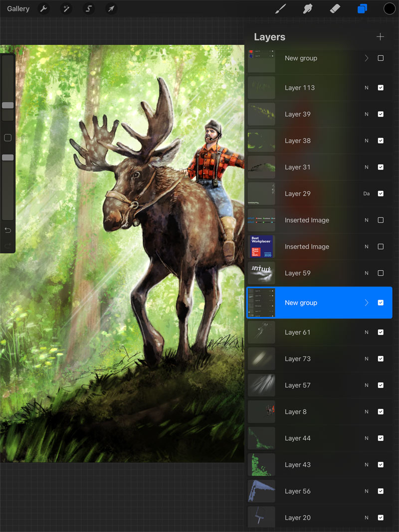Open the active color picker circle
Screen dimensions: 399x532
(x=389, y=8)
